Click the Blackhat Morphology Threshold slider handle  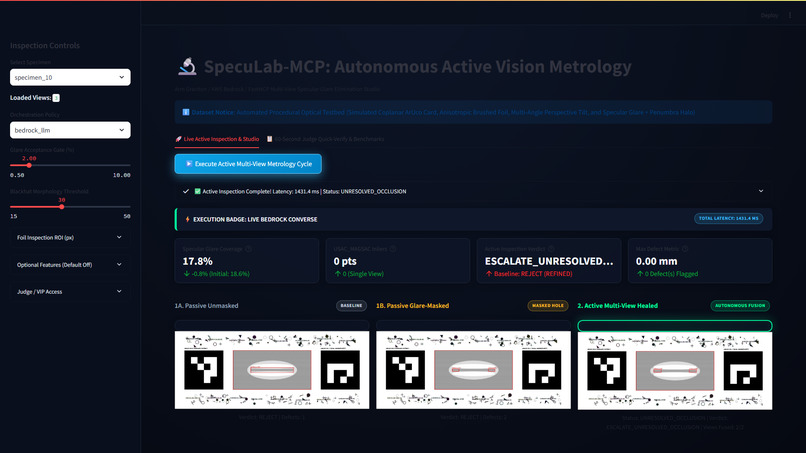pyautogui.click(x=62, y=207)
